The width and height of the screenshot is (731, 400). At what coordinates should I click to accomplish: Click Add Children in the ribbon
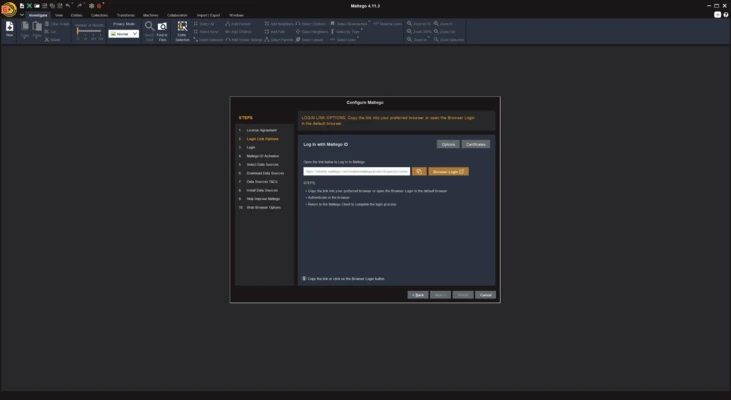tap(238, 32)
